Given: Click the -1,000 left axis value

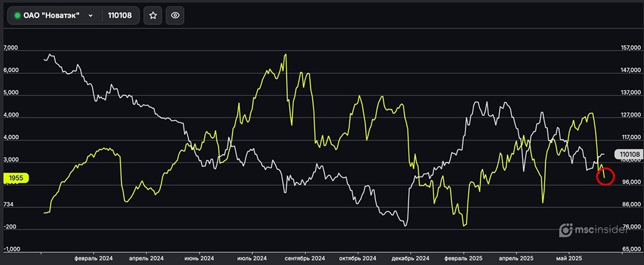Looking at the screenshot, I should (11, 250).
